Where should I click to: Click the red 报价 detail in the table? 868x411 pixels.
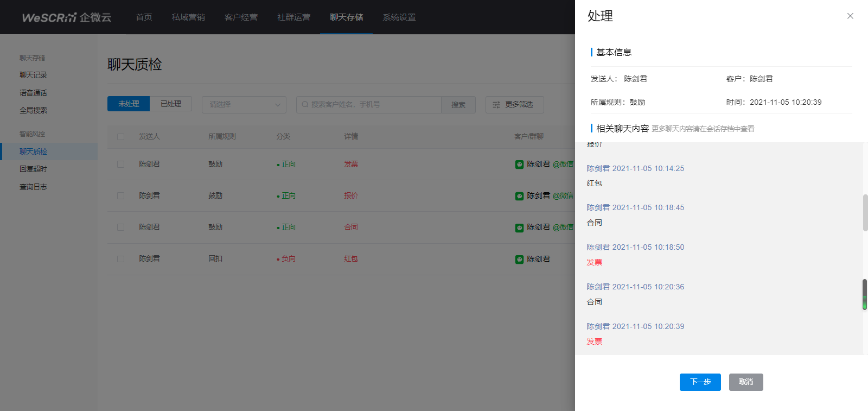351,195
